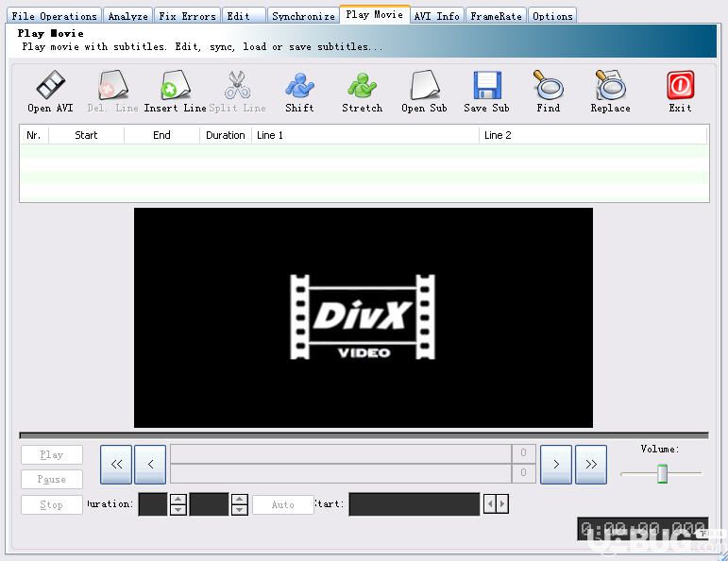The width and height of the screenshot is (728, 561).
Task: Click the DivX video preview area
Action: point(364,317)
